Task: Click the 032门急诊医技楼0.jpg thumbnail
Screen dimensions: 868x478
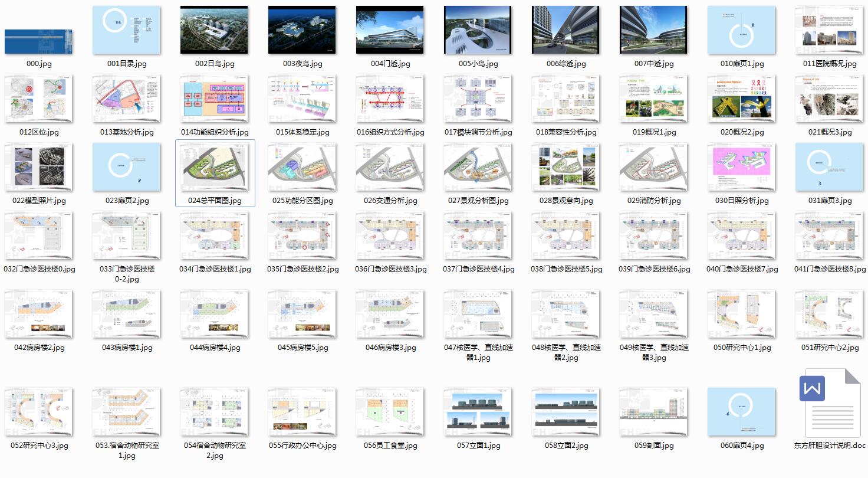Action: click(x=38, y=235)
